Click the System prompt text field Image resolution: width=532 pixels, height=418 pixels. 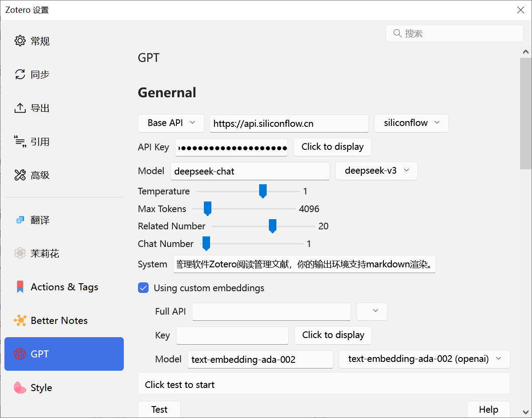coord(305,264)
